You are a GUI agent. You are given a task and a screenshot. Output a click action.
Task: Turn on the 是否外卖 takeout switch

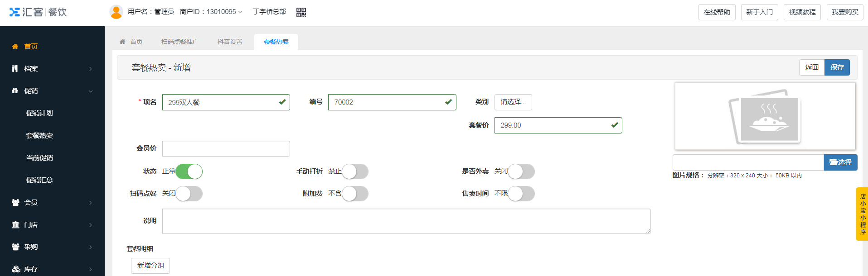[521, 171]
